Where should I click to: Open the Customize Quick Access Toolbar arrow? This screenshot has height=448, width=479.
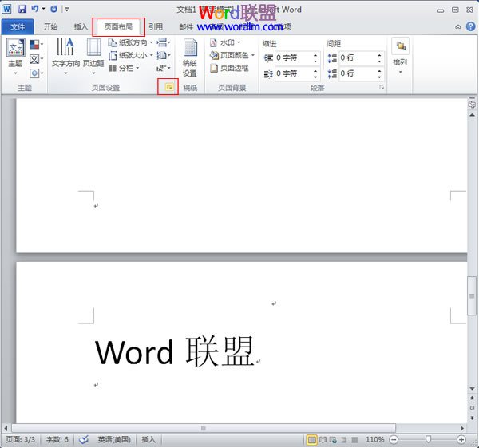point(66,10)
